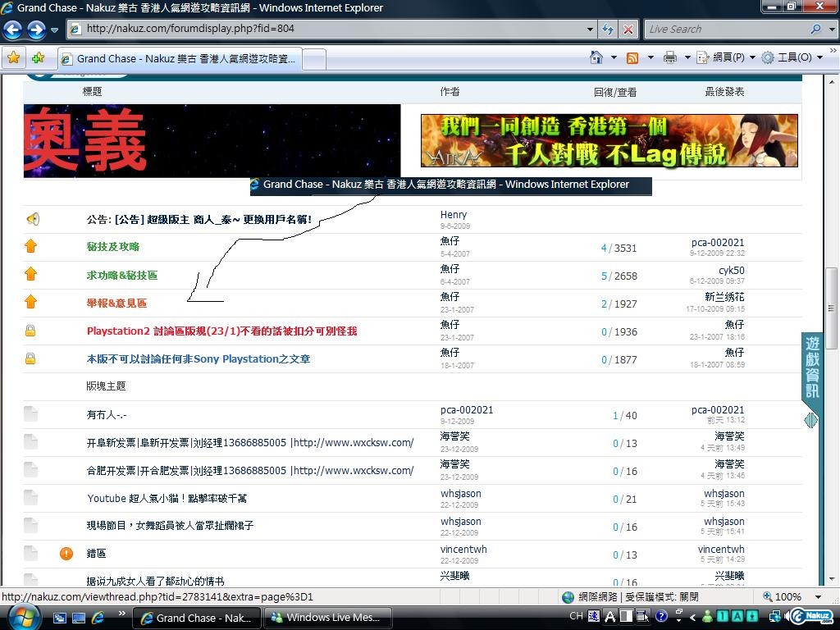The width and height of the screenshot is (840, 630).
Task: Open Windows Start orb
Action: coord(22,616)
